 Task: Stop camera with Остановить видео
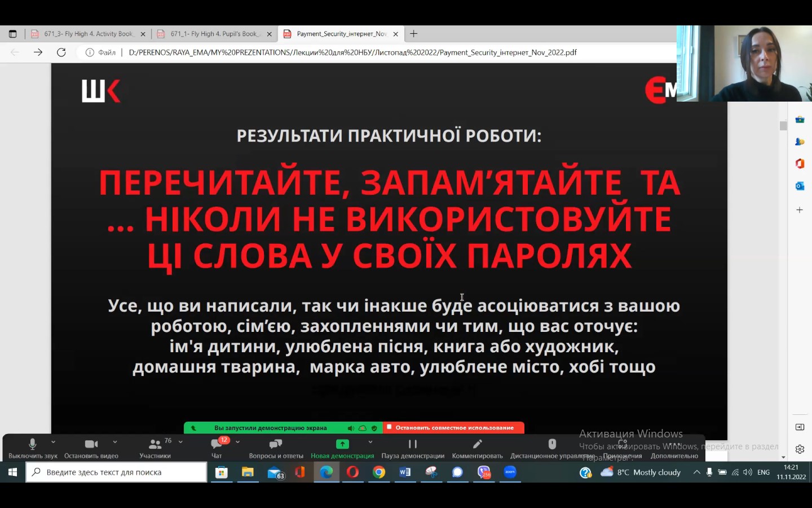coord(91,448)
